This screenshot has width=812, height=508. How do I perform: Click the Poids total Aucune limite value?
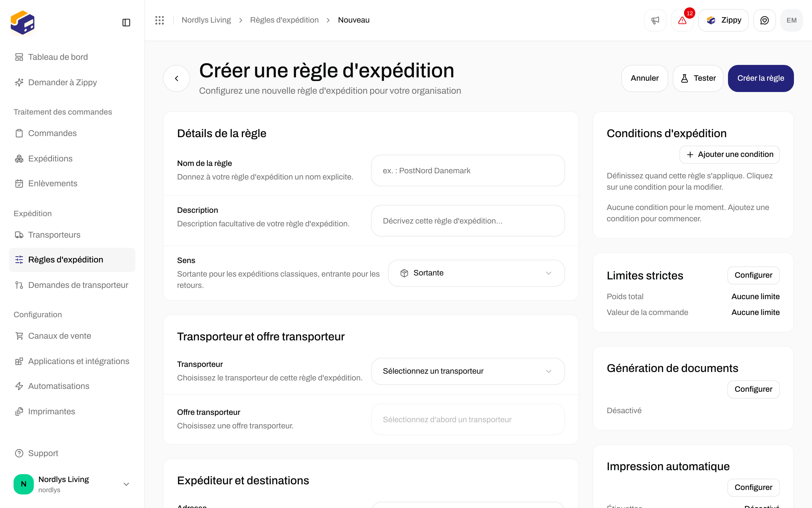coord(755,297)
